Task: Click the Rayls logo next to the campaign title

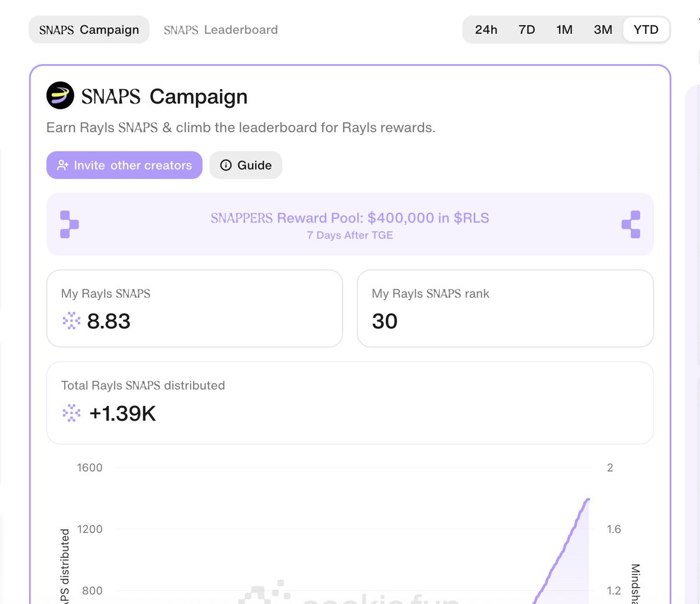Action: coord(60,96)
